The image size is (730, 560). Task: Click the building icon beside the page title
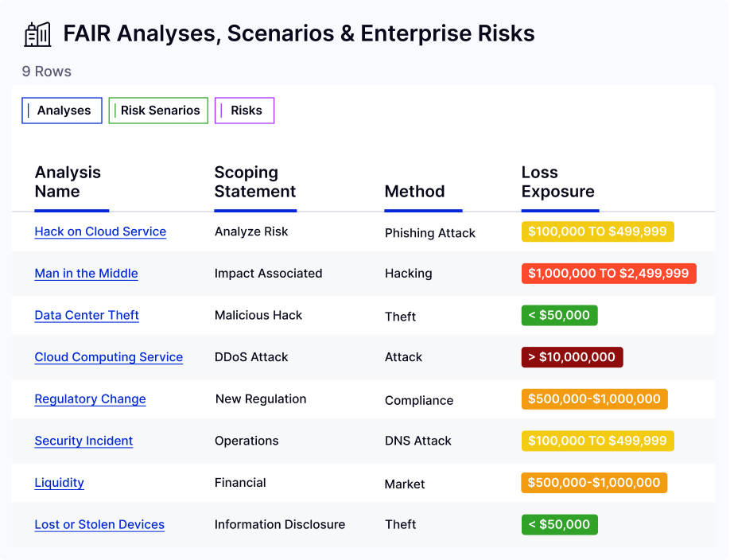37,34
